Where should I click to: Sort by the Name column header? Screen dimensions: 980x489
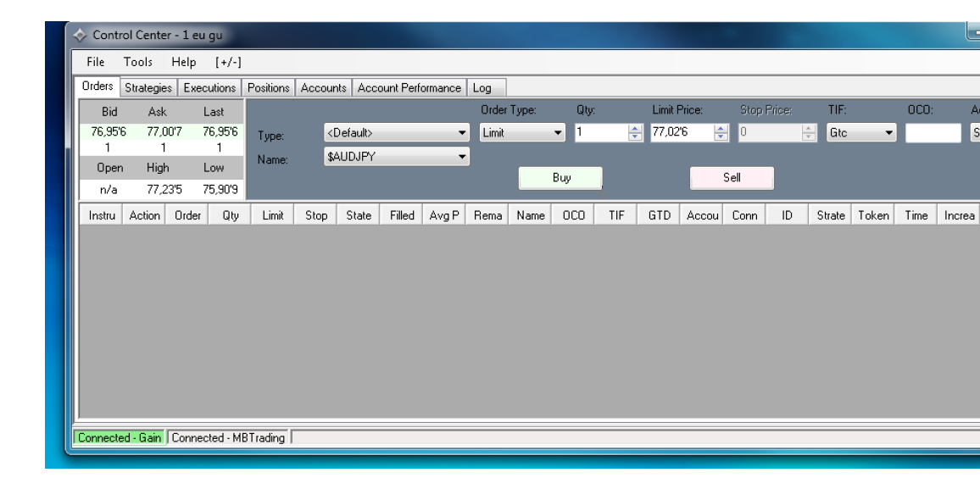pyautogui.click(x=530, y=215)
